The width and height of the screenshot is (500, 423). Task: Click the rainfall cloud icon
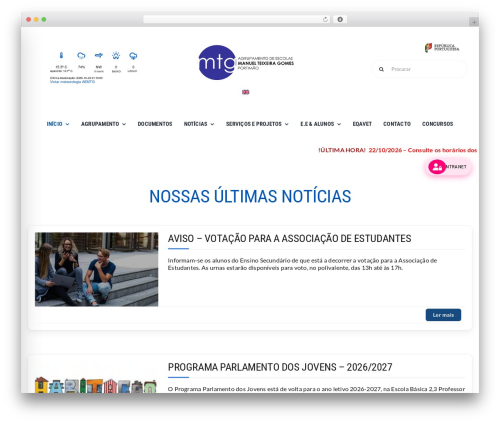tap(133, 56)
